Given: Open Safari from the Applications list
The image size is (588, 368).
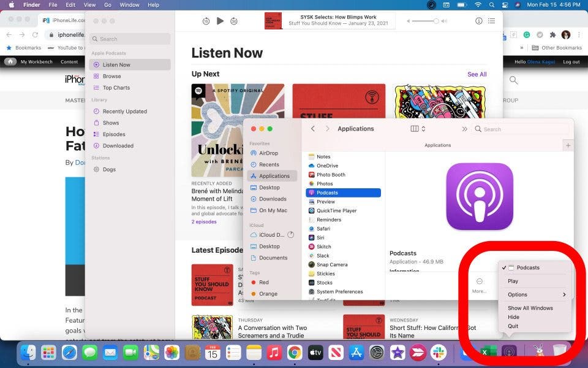Looking at the screenshot, I should tap(324, 228).
